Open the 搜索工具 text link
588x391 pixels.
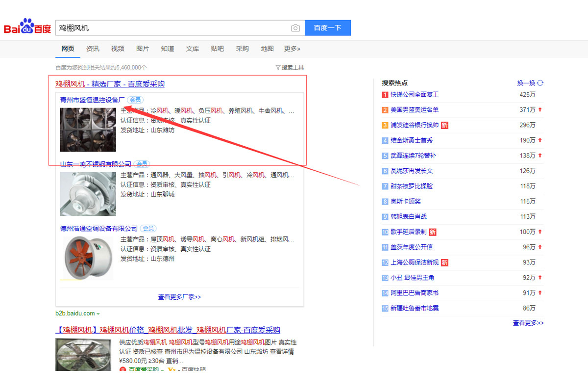point(293,68)
